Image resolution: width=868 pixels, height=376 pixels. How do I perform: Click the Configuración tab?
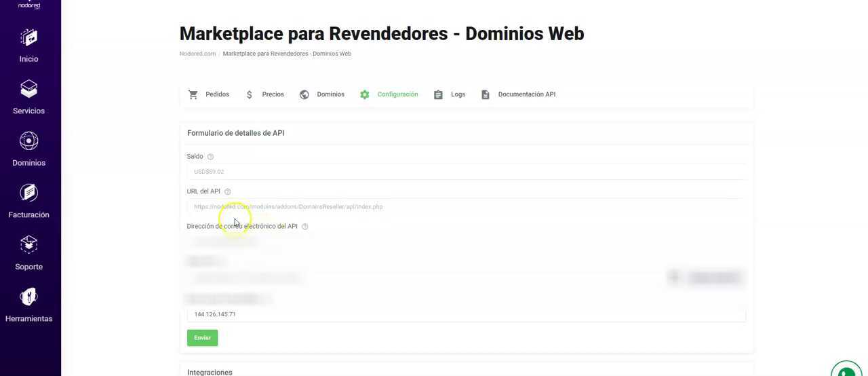389,94
